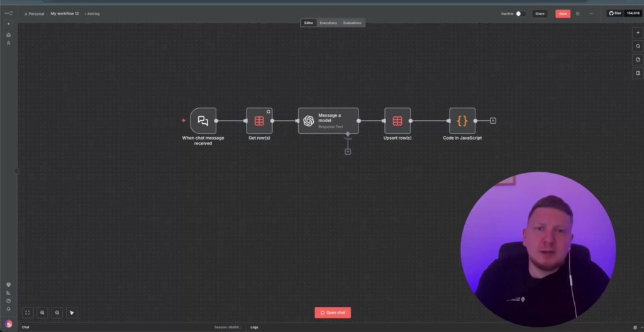Viewport: 644px width, 332px height.
Task: Click the Personal project breadcrumb
Action: tap(34, 14)
